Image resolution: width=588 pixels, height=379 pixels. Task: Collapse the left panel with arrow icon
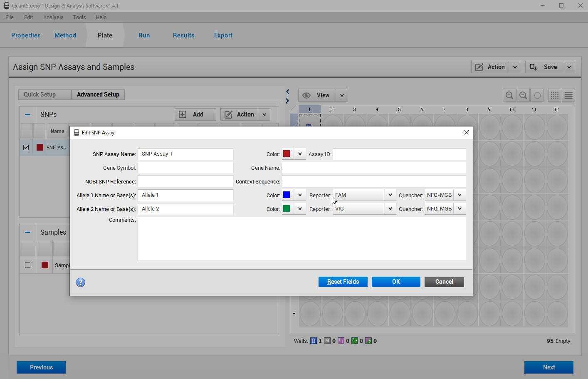(287, 92)
